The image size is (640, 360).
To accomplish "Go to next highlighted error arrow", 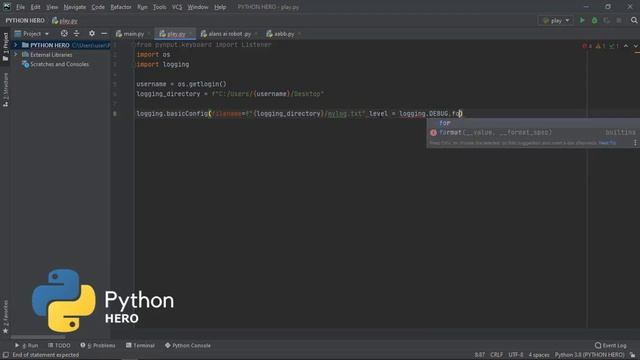I will (636, 46).
